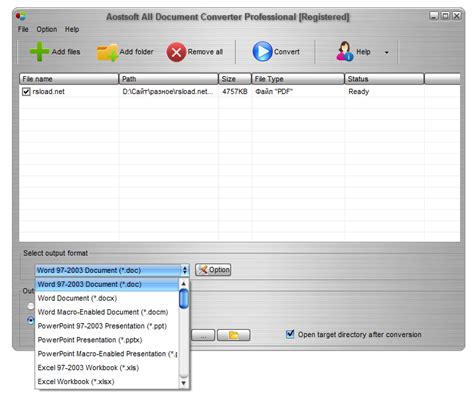Choose Word Macro-Enabled Document (*.docm)

click(x=107, y=312)
